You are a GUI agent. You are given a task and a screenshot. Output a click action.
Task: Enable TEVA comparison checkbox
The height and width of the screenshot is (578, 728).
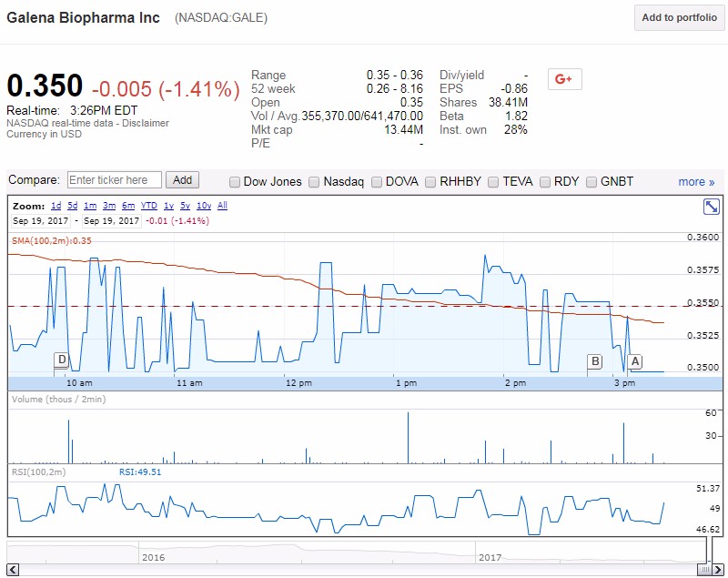point(493,182)
